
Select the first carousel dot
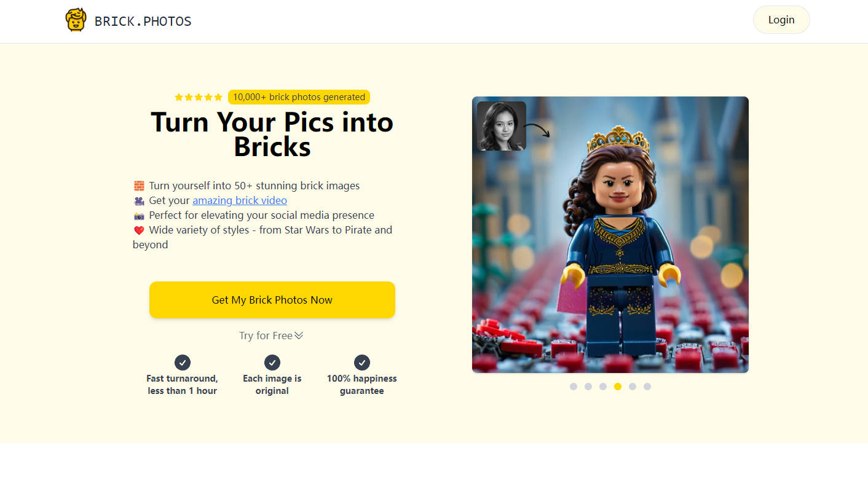[574, 387]
